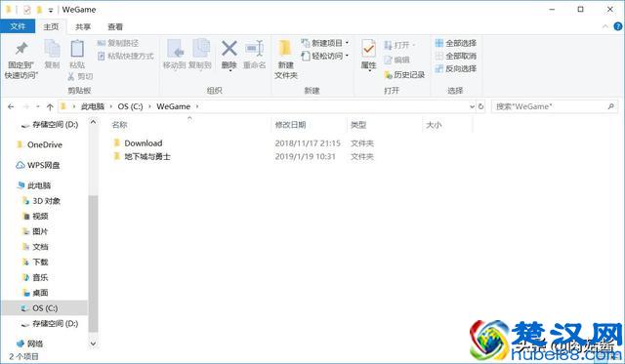
Task: Click Edit (编辑) in the ribbon
Action: coord(397,60)
